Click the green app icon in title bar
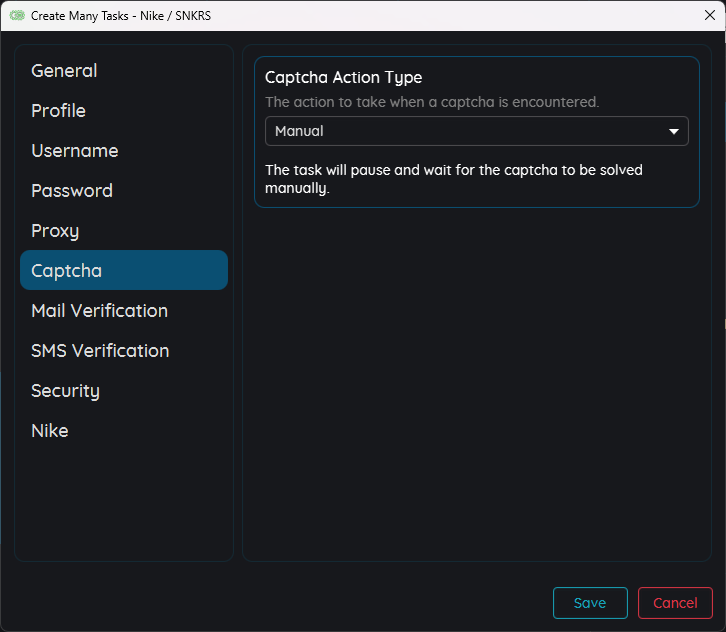This screenshot has height=632, width=726. (x=16, y=15)
